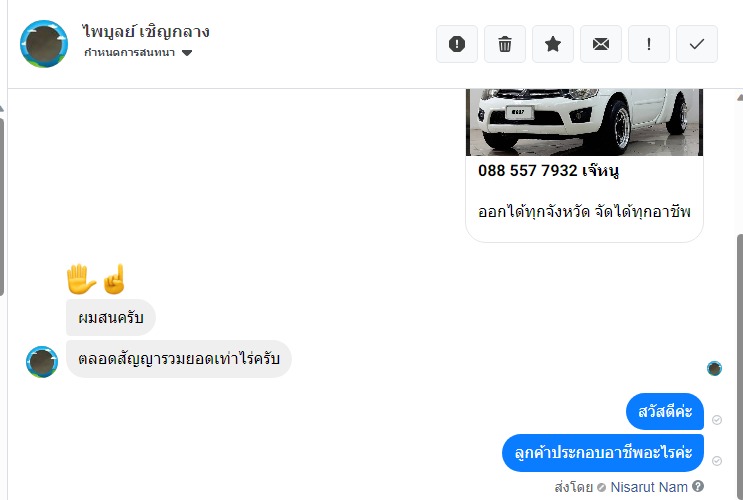Mark conversation unread with envelope icon
743x500 pixels.
601,44
